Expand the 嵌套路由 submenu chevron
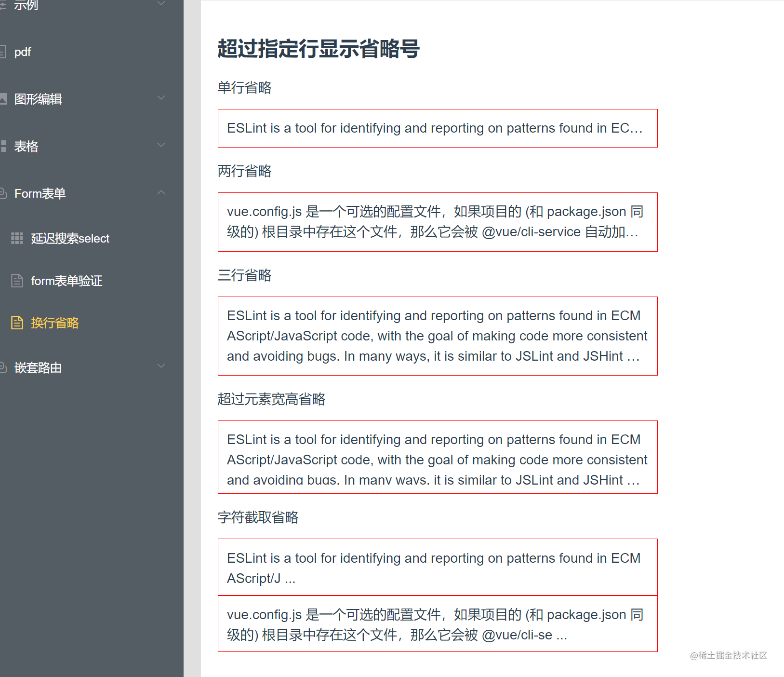This screenshot has height=677, width=784. 161,366
